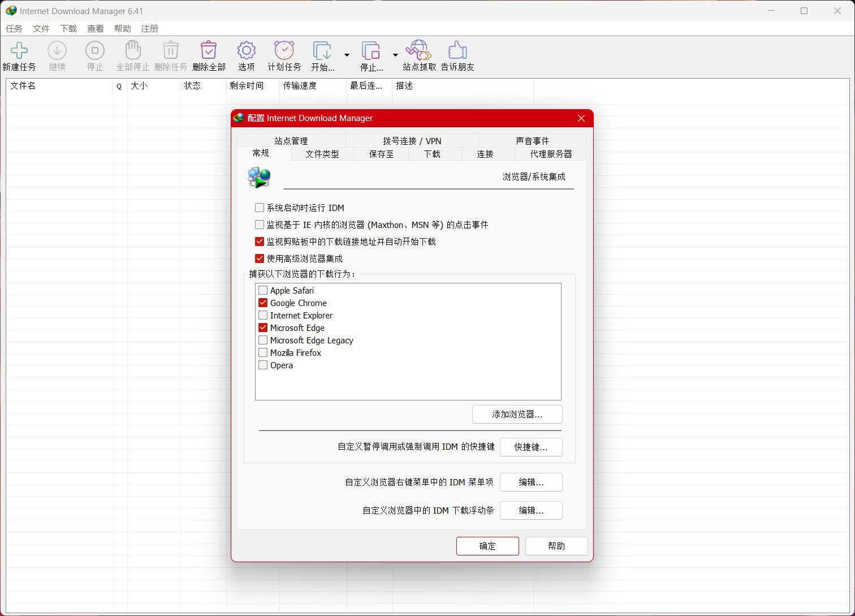Uncheck 使用高级浏览器集成 checkbox

click(x=260, y=259)
